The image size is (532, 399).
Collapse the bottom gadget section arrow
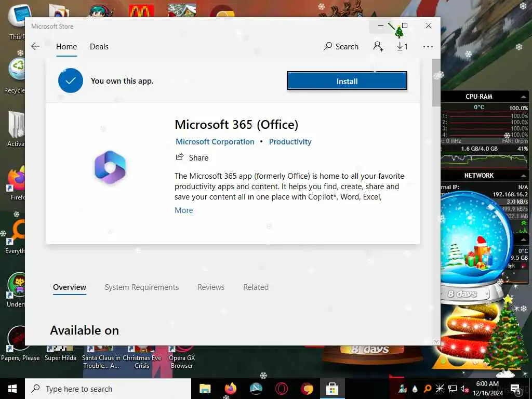pos(523,240)
